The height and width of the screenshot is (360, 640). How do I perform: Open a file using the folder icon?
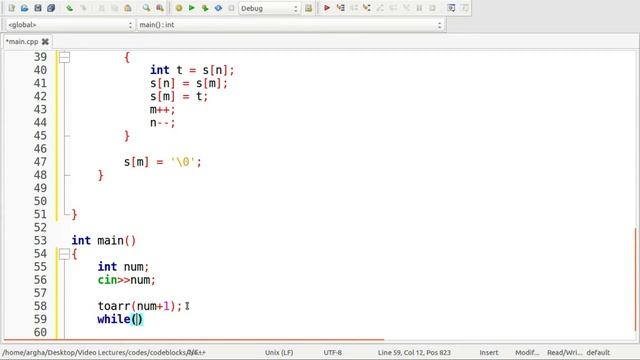tap(24, 8)
